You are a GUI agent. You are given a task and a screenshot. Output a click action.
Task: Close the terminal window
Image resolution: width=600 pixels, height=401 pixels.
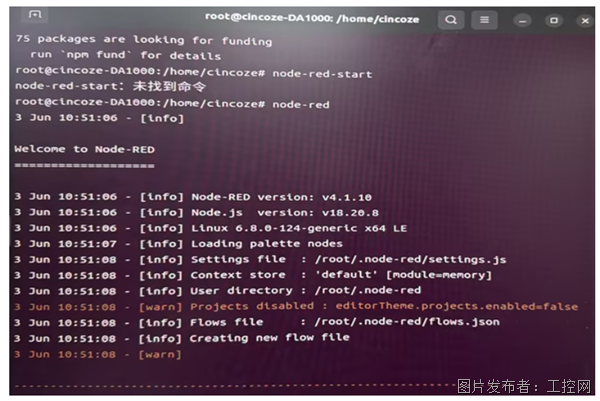[x=585, y=21]
